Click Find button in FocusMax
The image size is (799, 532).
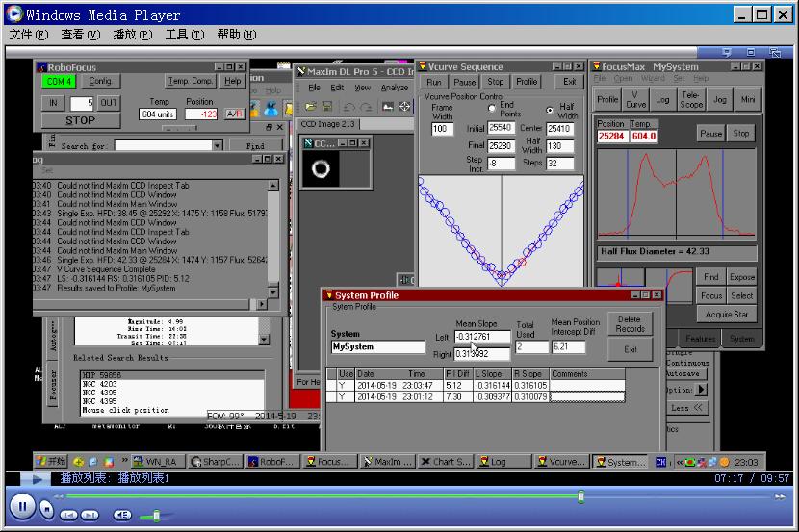pos(710,277)
